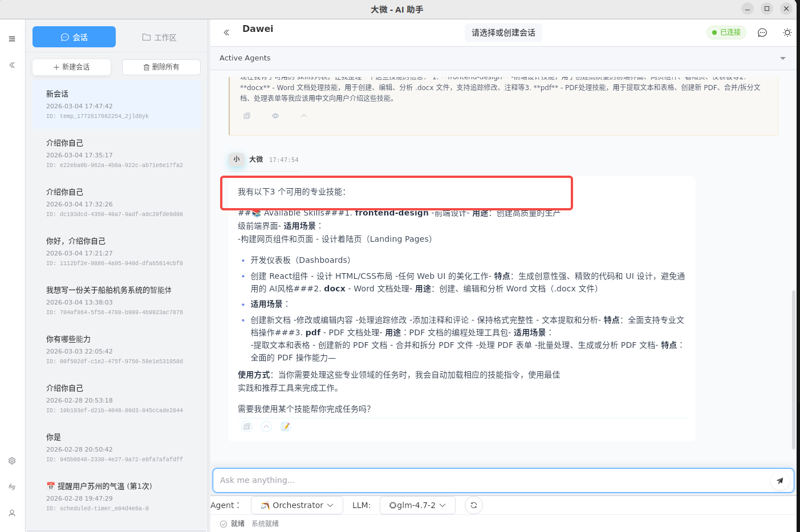Click the 新建会话 button

click(x=71, y=67)
